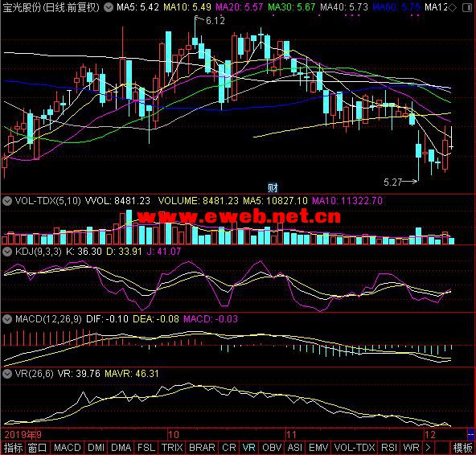Open the 模板 template button

(x=462, y=448)
